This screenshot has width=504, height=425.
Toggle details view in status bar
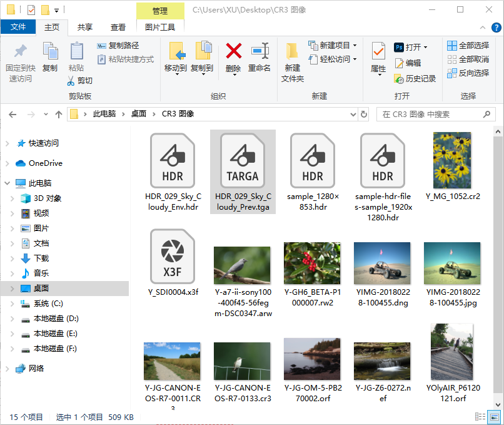481,417
